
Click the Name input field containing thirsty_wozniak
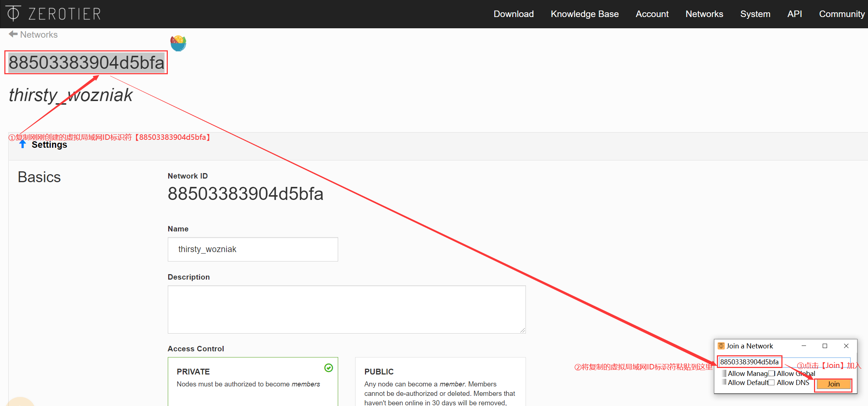pos(253,249)
